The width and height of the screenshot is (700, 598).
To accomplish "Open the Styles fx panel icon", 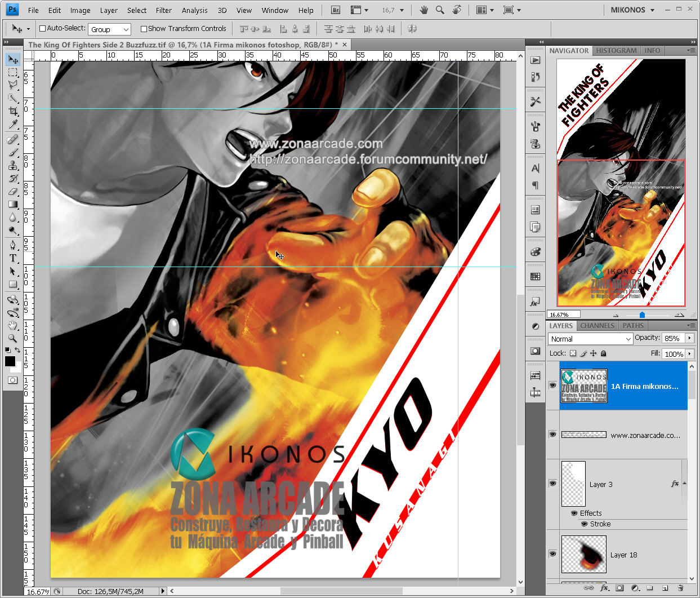I will 536,302.
